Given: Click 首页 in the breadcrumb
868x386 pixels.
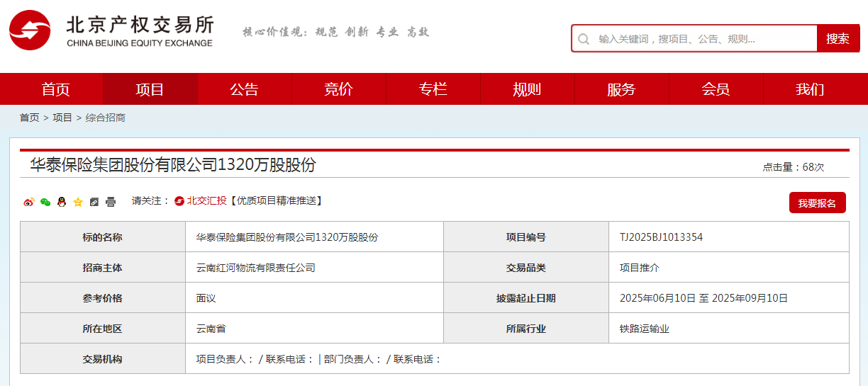Looking at the screenshot, I should pos(29,118).
